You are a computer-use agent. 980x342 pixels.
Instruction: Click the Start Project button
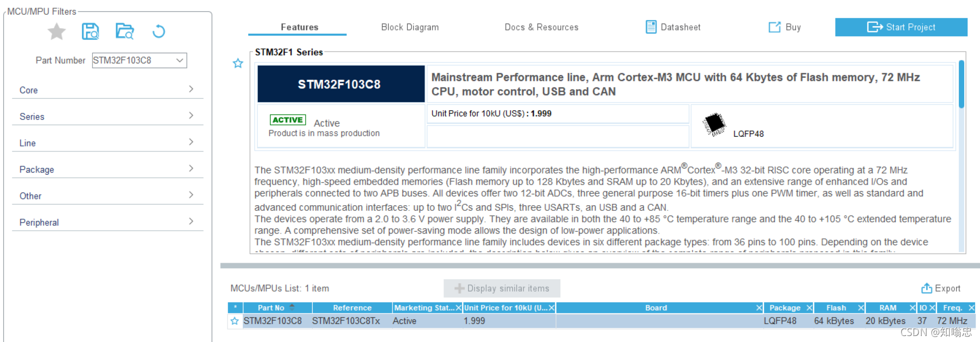[x=901, y=27]
